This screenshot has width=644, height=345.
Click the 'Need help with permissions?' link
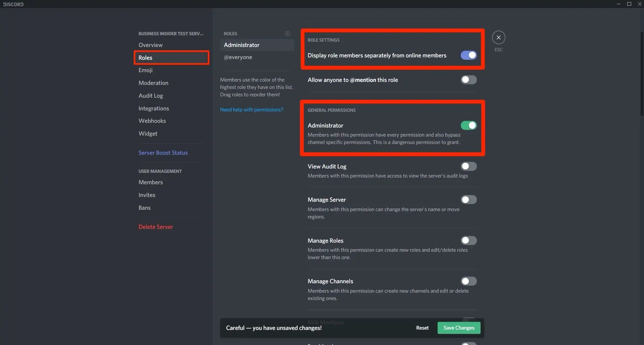tap(252, 109)
